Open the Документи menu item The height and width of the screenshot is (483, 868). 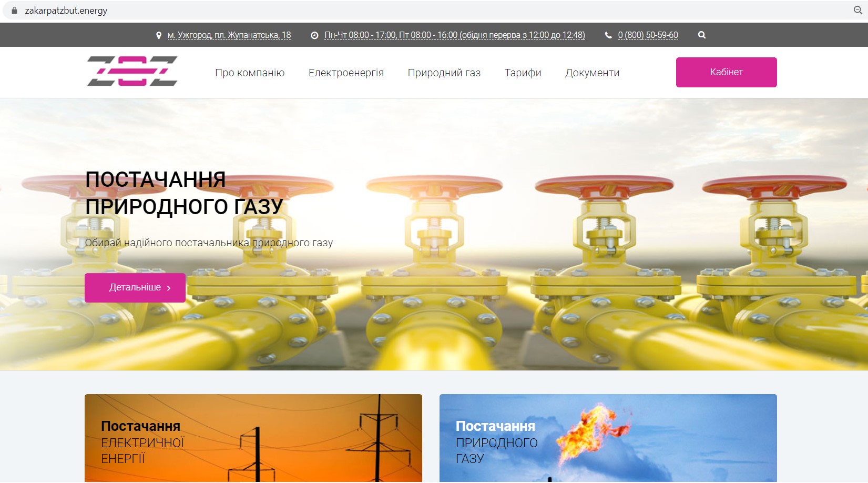click(x=592, y=73)
